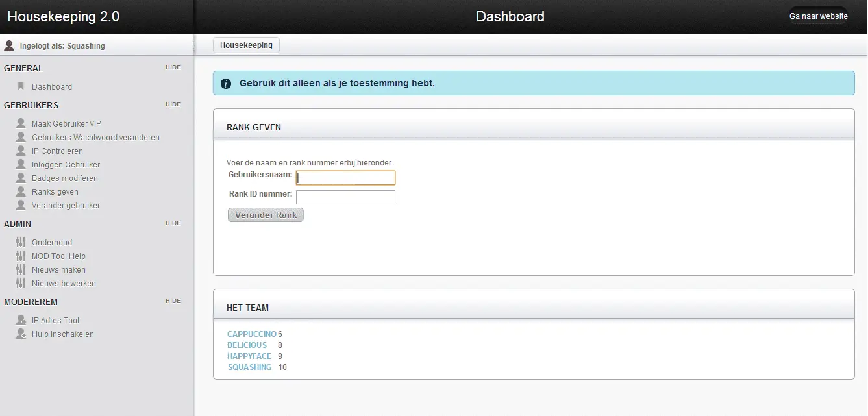Open Inloggen Gebruiker page
This screenshot has height=416, width=868.
[x=66, y=164]
